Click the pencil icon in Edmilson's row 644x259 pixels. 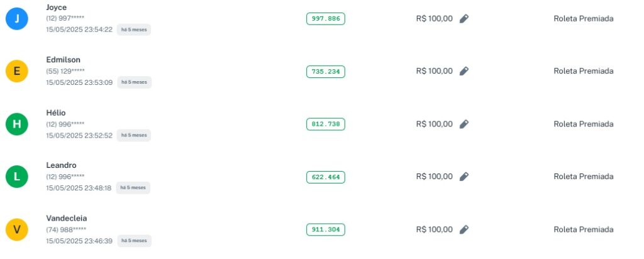point(464,71)
